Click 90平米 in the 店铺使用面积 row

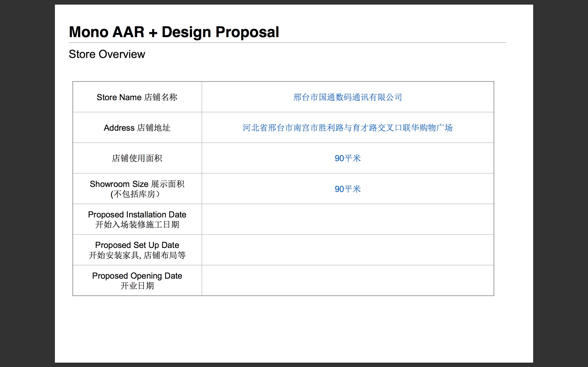(x=348, y=158)
